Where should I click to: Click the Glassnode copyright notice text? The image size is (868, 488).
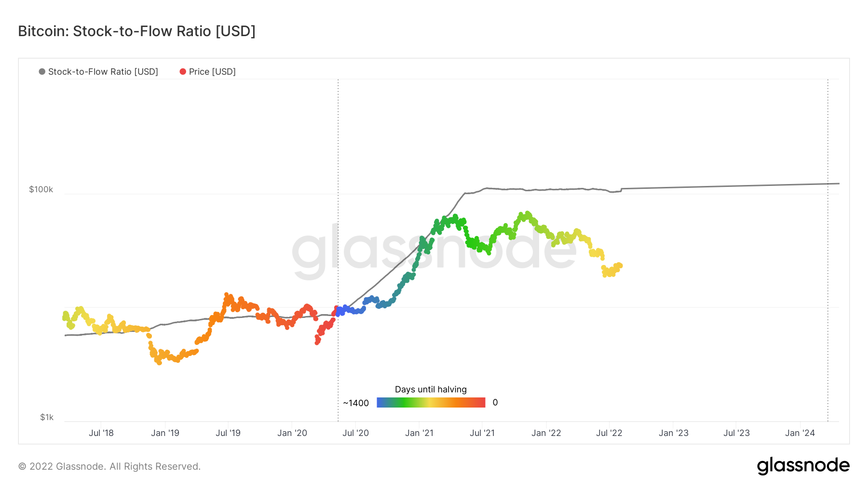(x=109, y=466)
